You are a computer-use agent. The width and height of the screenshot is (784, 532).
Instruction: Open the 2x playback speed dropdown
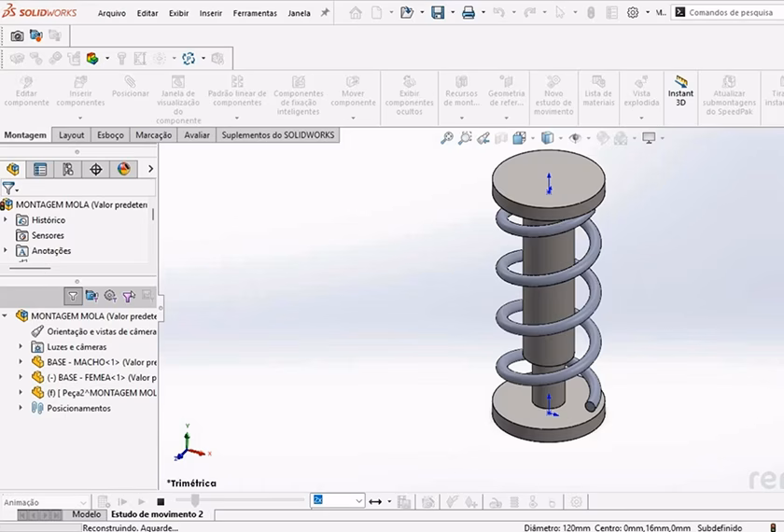tap(359, 501)
